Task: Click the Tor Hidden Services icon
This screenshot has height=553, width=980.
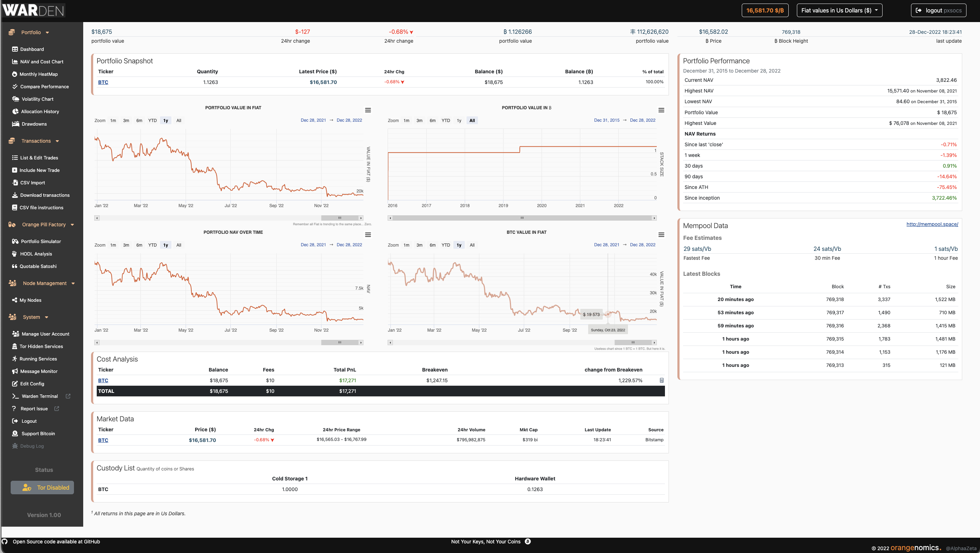Action: (15, 346)
